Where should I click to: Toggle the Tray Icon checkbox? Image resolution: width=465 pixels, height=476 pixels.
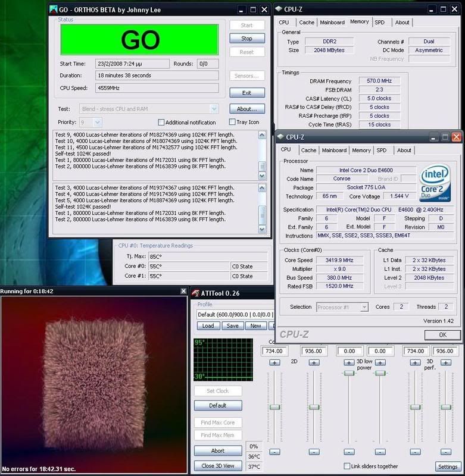click(232, 122)
